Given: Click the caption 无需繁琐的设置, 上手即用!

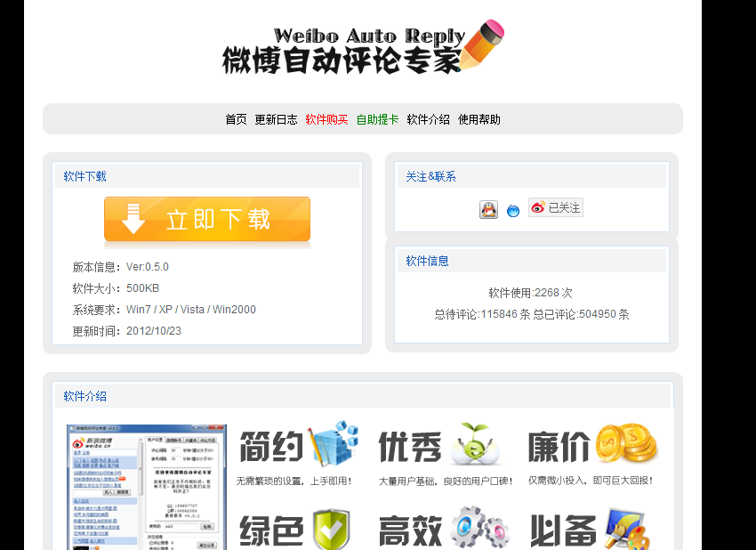Looking at the screenshot, I should 294,481.
